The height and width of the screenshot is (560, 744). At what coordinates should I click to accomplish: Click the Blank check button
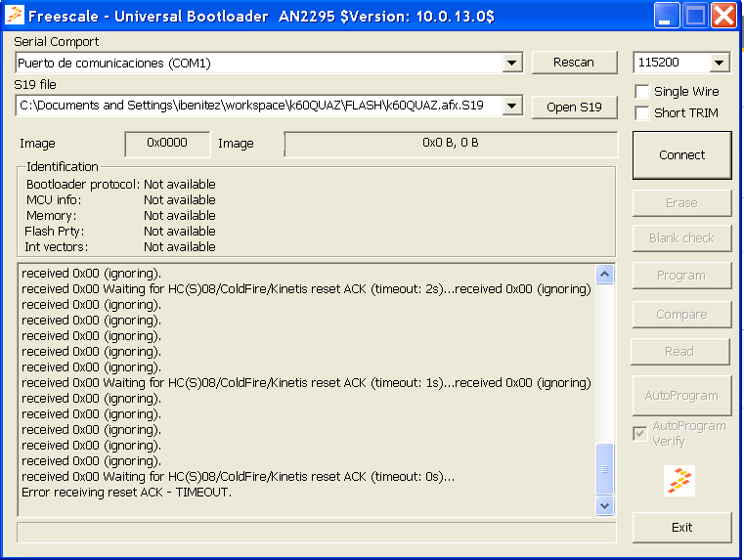tap(681, 238)
